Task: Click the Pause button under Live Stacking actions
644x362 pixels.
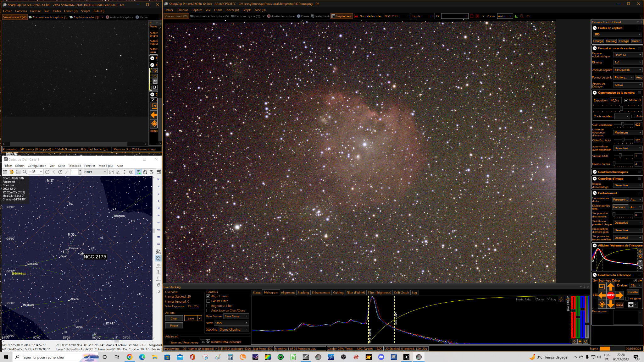Action: 174,326
